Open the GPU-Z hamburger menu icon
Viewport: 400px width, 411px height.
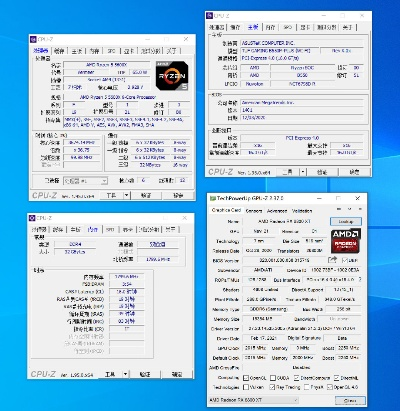[360, 210]
